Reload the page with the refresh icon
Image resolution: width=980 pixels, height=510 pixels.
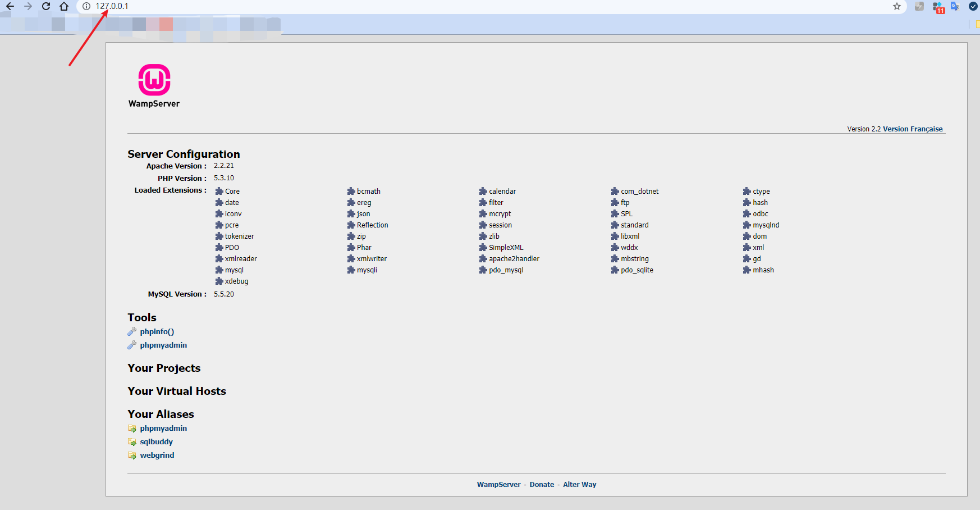pyautogui.click(x=46, y=6)
